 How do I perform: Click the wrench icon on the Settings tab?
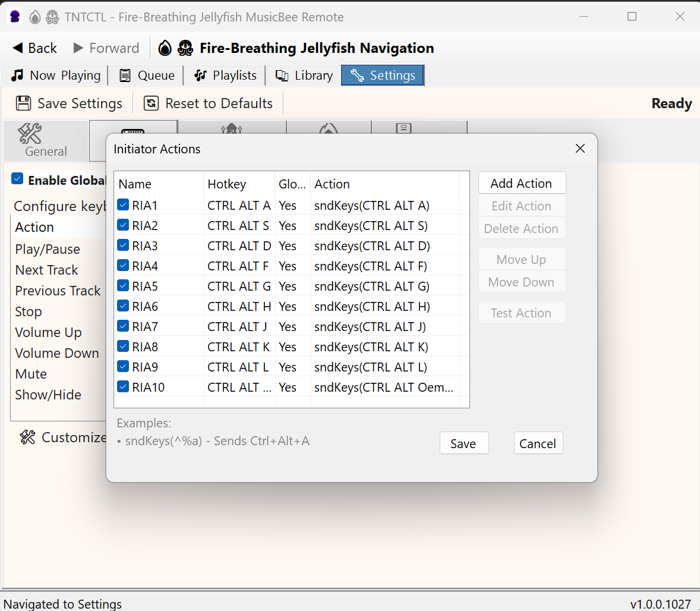click(x=357, y=75)
